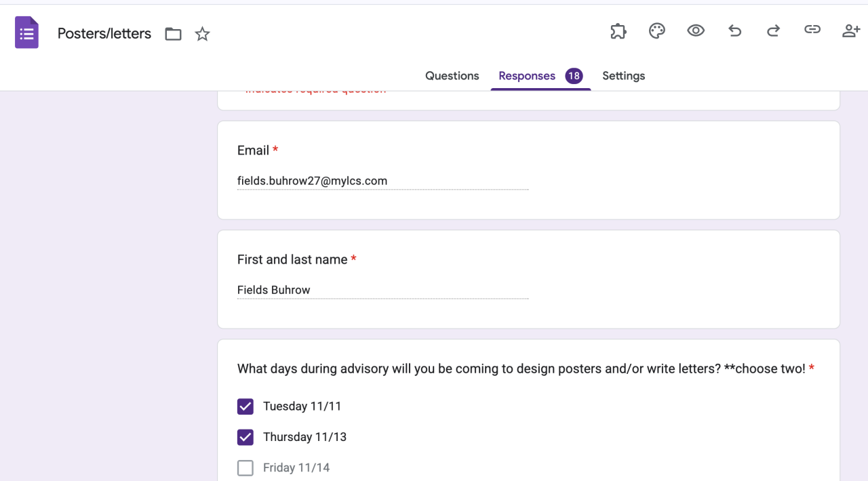Click the undo arrow
The width and height of the screenshot is (868, 481).
[734, 30]
